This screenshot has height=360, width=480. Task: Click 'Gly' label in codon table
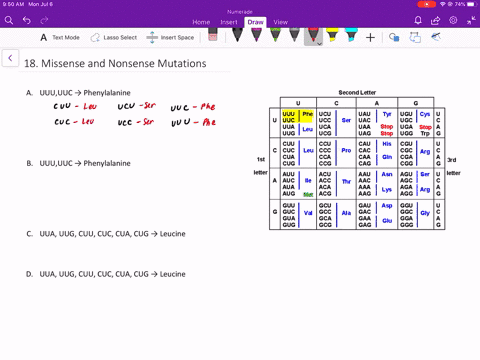coord(425,213)
